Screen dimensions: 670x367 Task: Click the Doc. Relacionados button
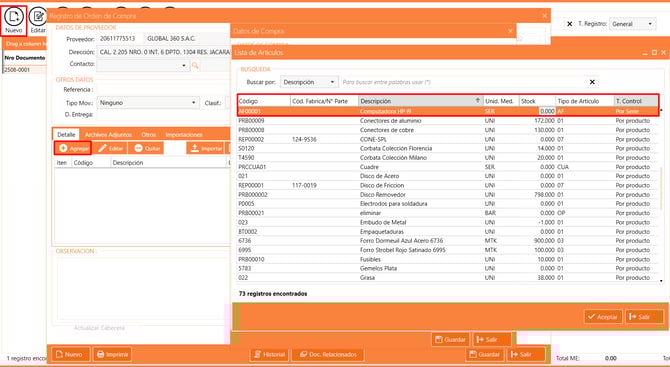pyautogui.click(x=328, y=355)
